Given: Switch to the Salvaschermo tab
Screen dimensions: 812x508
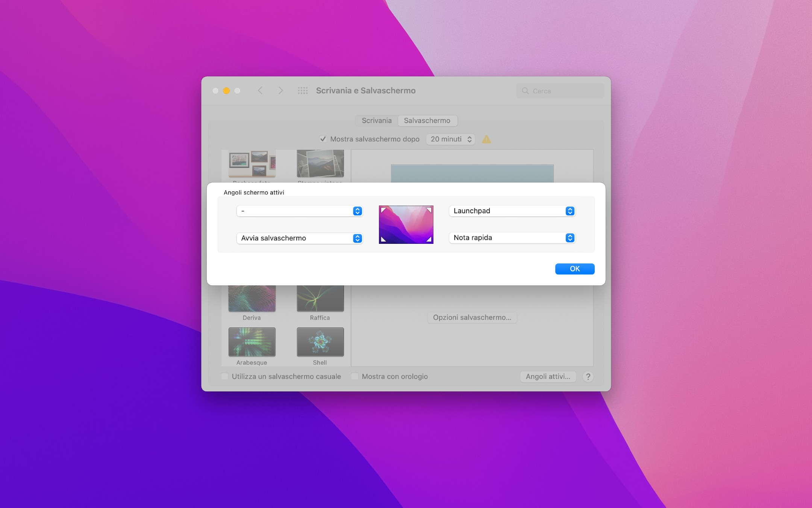Looking at the screenshot, I should point(427,120).
